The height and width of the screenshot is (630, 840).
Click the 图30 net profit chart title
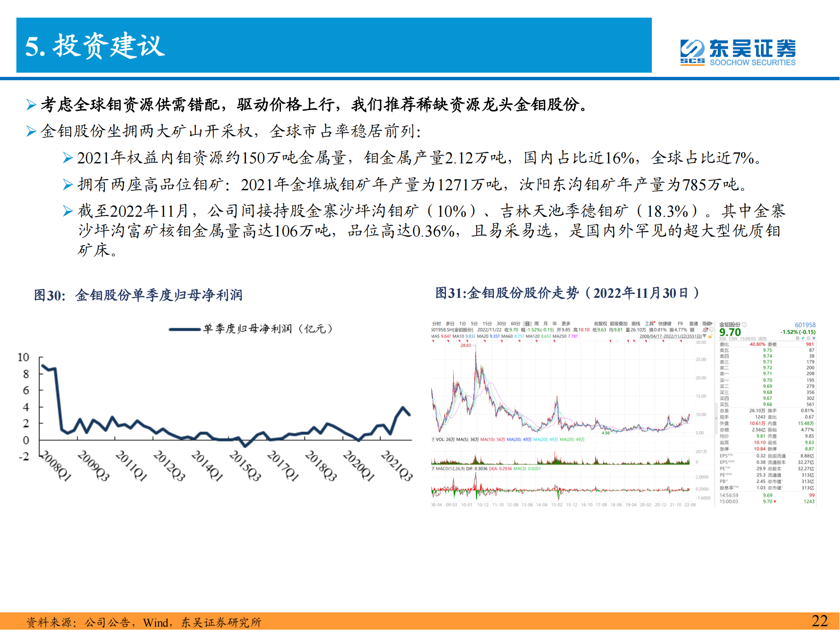(138, 295)
